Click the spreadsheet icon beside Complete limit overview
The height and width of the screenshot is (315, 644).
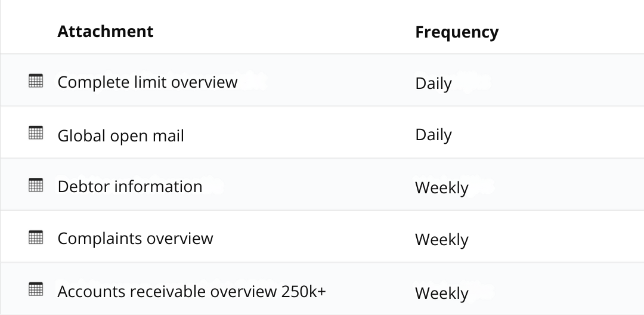pos(36,81)
